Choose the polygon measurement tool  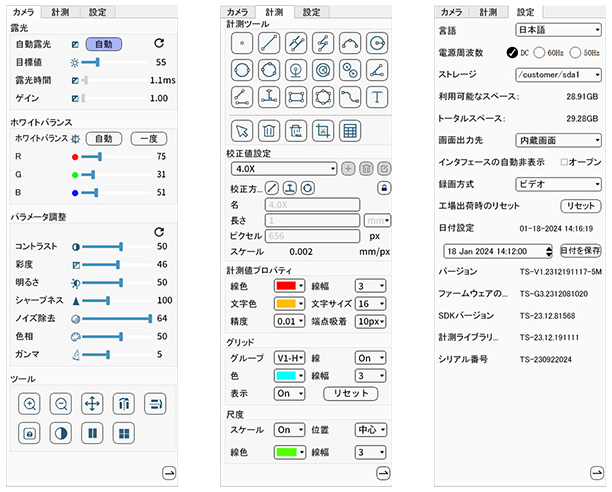coord(323,96)
